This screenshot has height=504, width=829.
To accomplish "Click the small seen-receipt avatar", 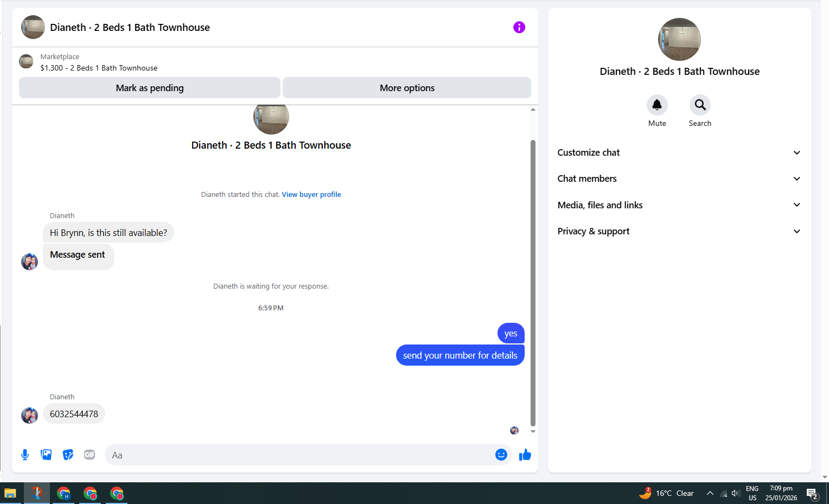I will (514, 430).
